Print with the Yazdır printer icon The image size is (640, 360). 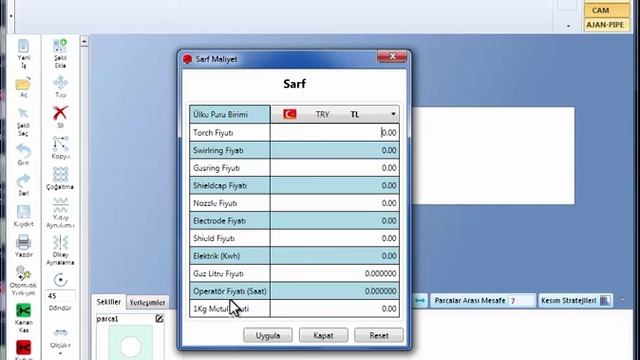[x=23, y=242]
